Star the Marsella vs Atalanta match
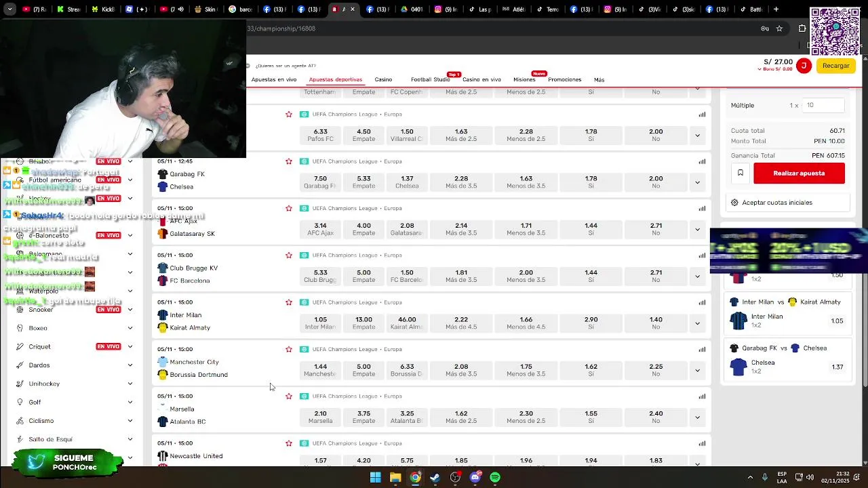The image size is (868, 488). pos(289,396)
